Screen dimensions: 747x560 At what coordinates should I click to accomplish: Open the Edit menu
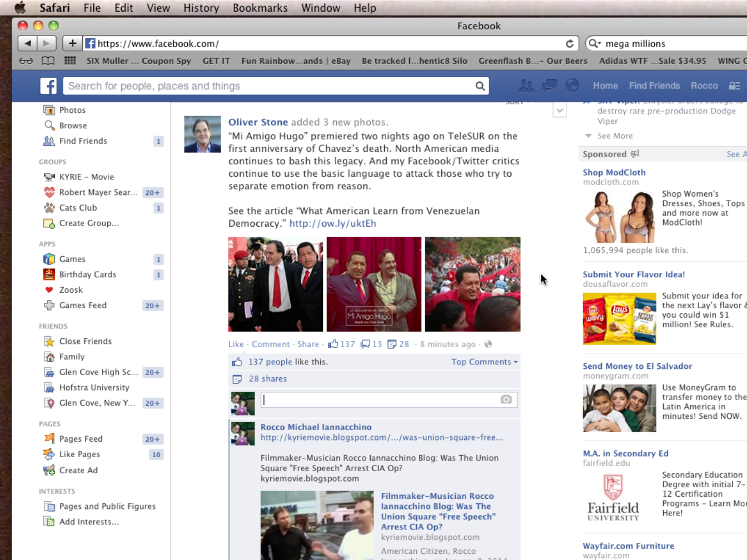[123, 8]
